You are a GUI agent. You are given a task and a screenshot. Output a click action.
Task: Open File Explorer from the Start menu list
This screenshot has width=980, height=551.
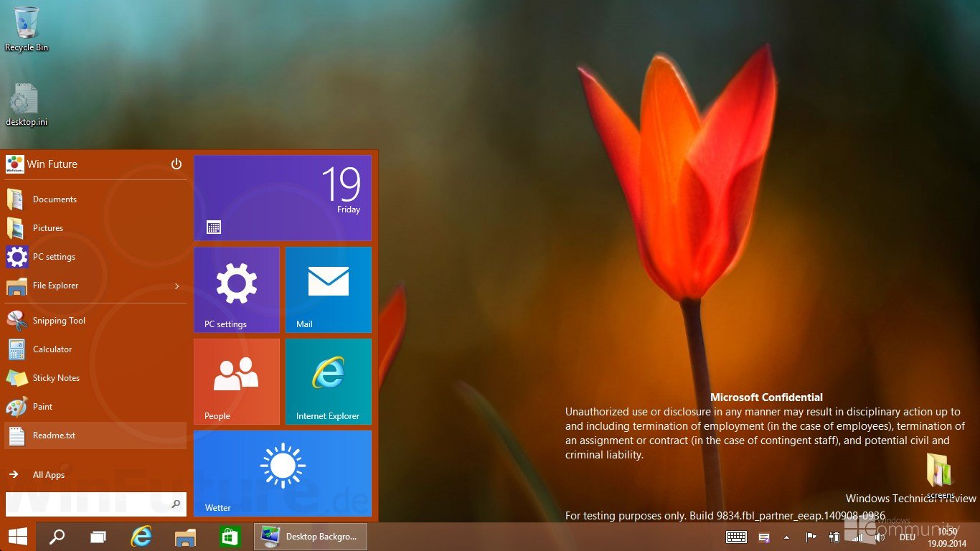point(95,286)
